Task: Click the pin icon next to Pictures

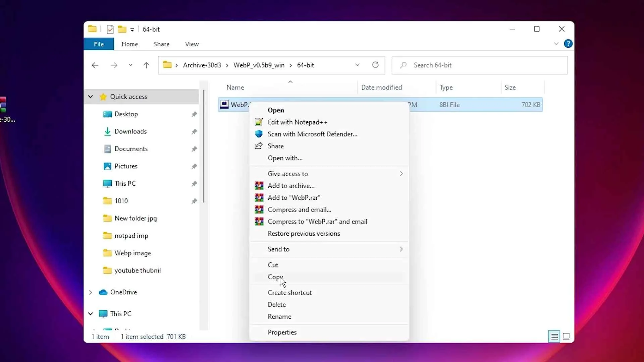Action: click(194, 167)
